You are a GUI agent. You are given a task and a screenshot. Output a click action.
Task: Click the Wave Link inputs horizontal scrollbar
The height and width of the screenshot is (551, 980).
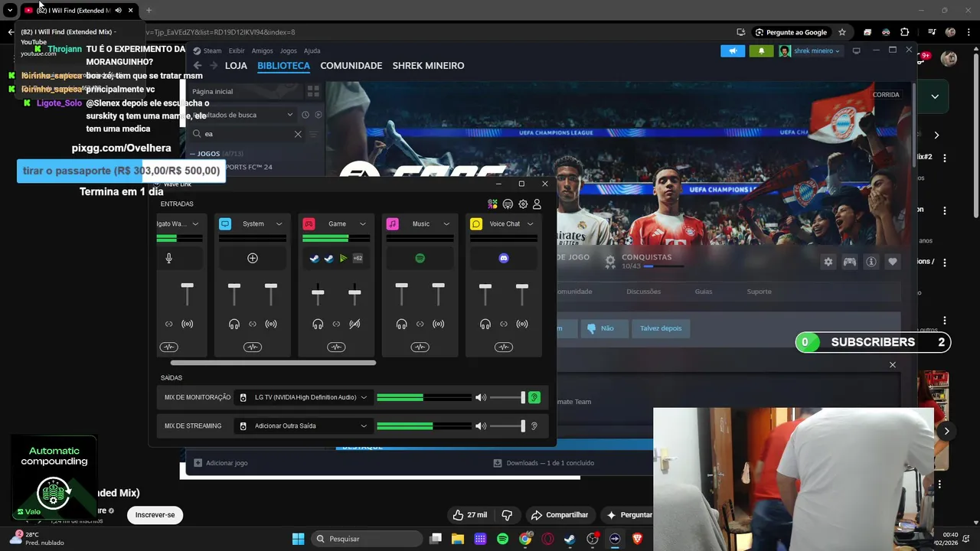click(273, 363)
